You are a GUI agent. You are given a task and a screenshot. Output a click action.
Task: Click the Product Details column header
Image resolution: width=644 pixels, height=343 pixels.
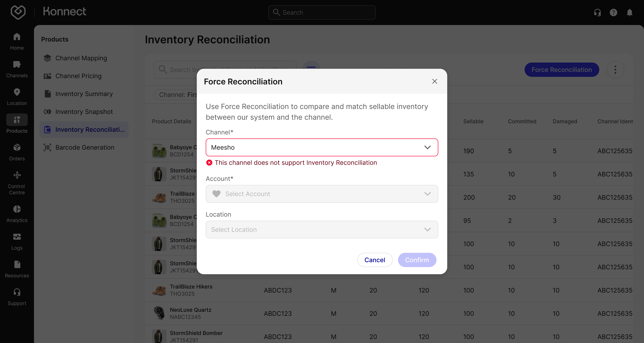point(172,121)
